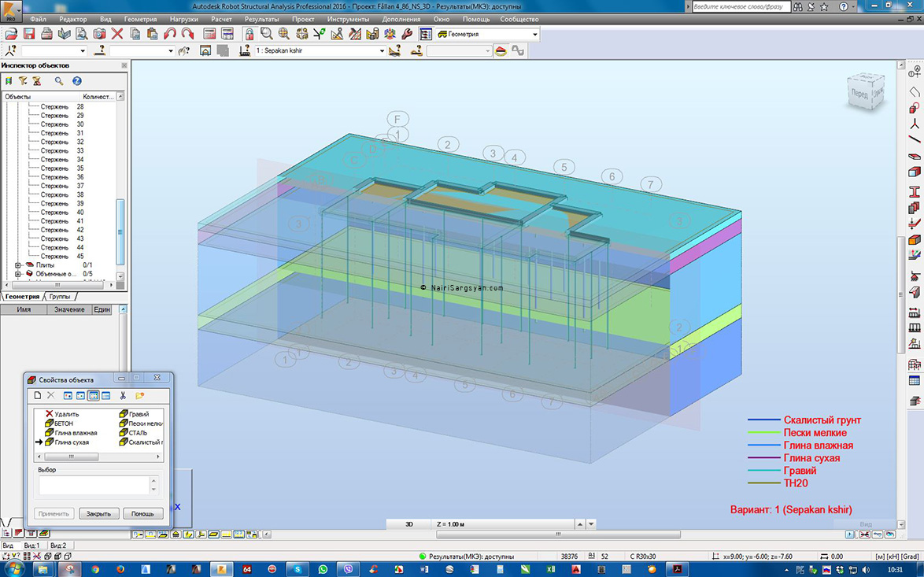Open the load case dropdown '1 : Sepakan kshir'
The width and height of the screenshot is (924, 577).
pos(382,50)
